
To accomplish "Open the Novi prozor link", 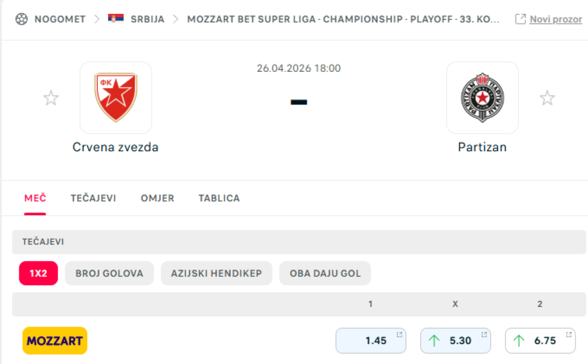I will click(555, 19).
